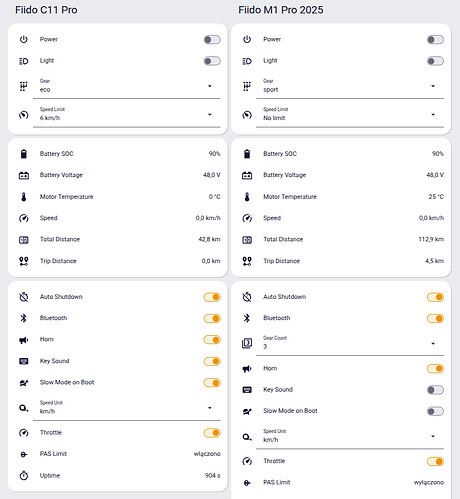Click the Trip Distance marker icon for M1 Pro
460x499 pixels.
coord(247,261)
